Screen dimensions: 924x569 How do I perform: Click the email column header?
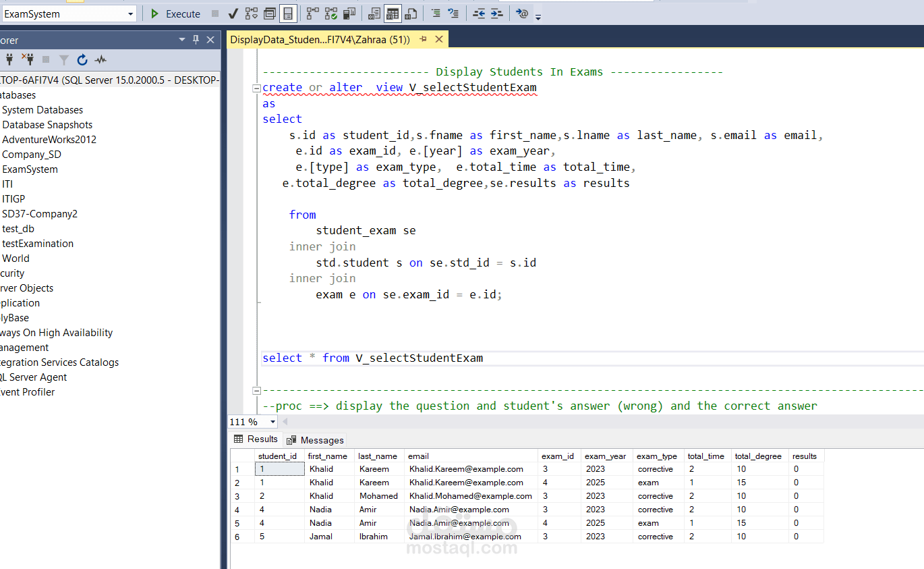coord(471,456)
